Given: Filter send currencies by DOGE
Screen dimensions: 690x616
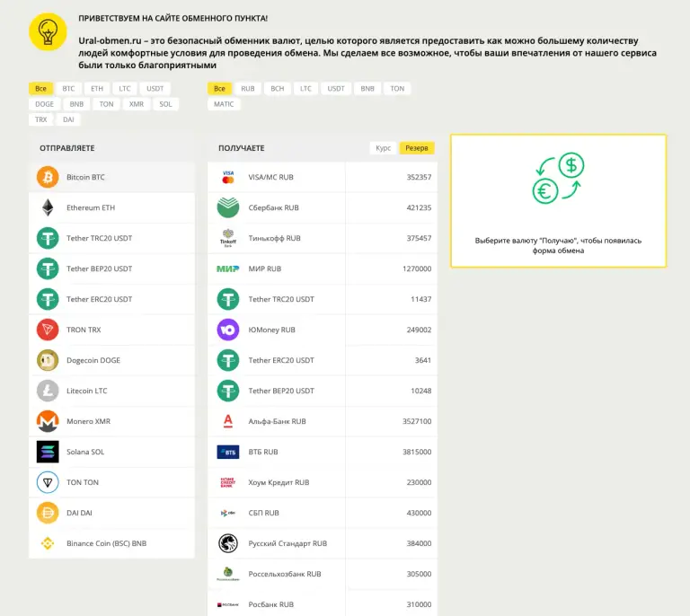Looking at the screenshot, I should click(44, 104).
